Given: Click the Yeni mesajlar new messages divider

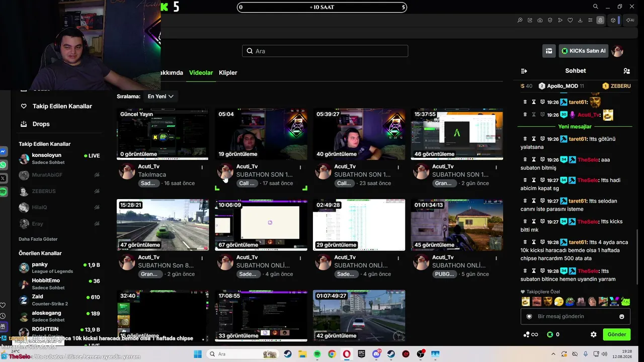Looking at the screenshot, I should (575, 127).
